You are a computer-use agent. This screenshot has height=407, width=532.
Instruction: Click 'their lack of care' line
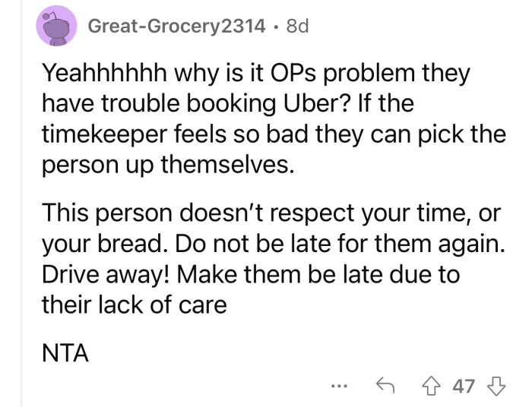tap(133, 304)
